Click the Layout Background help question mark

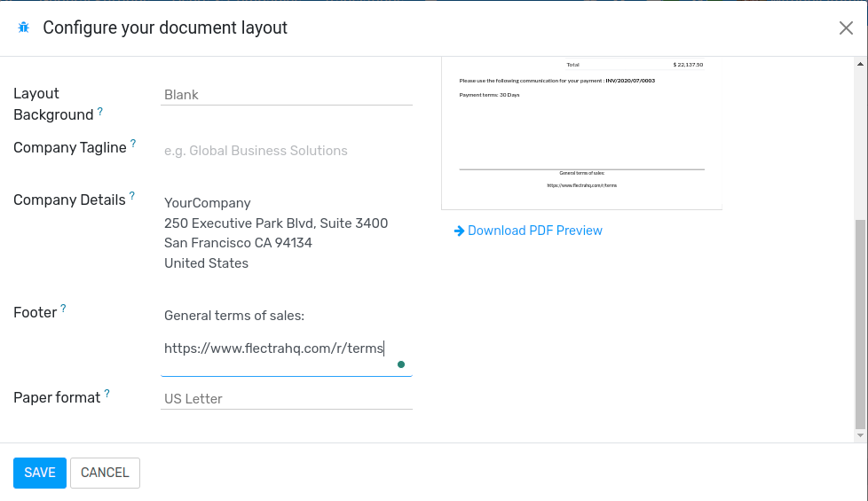100,112
